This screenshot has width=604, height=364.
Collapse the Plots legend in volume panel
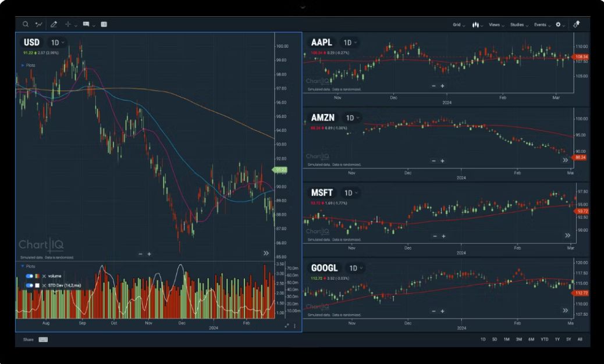28,266
